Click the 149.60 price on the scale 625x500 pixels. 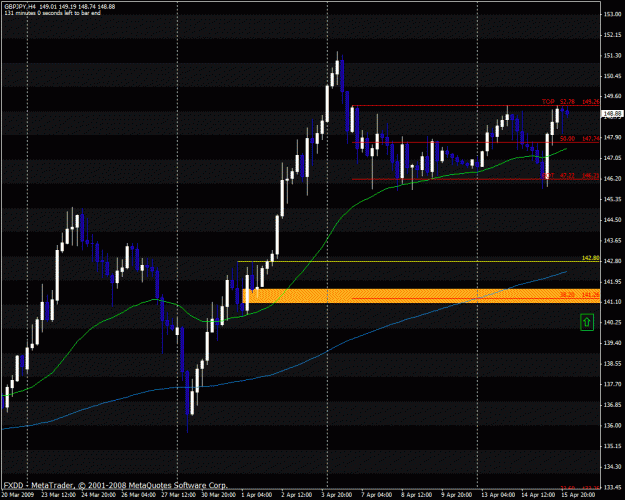point(613,96)
